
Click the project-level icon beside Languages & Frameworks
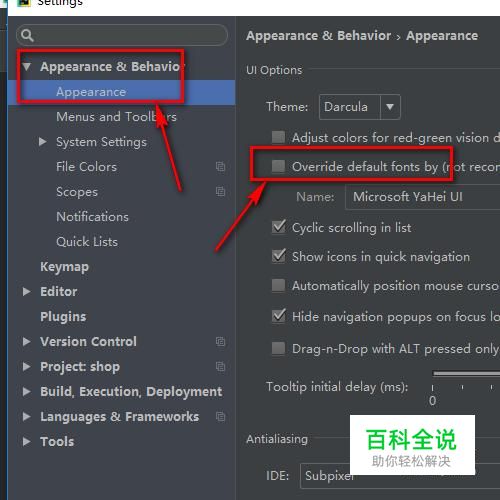pyautogui.click(x=220, y=416)
